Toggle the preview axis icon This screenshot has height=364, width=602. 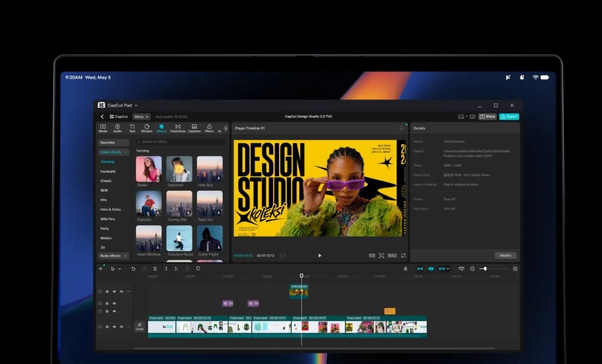461,269
